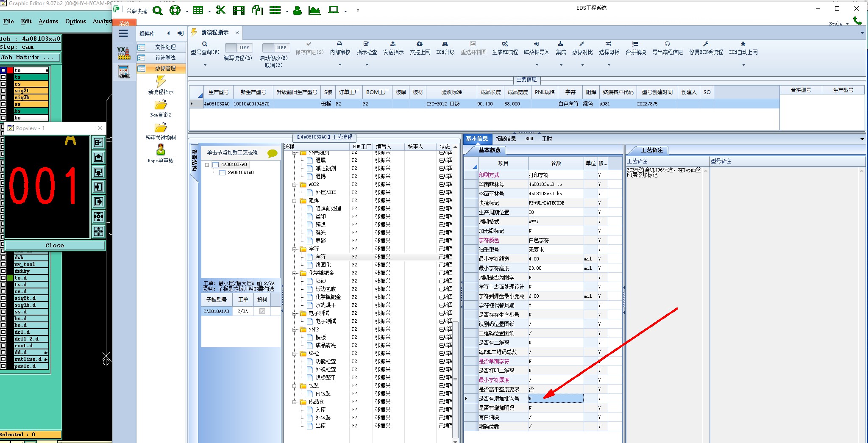Click the yellow speech bubble in 设备结构 panel
The width and height of the screenshot is (868, 443).
pyautogui.click(x=273, y=153)
